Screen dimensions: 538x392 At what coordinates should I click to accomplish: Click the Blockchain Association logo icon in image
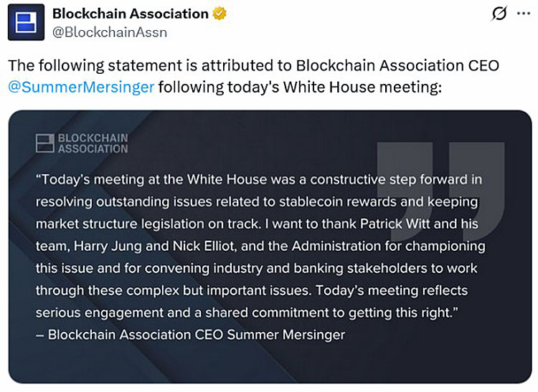pos(44,143)
